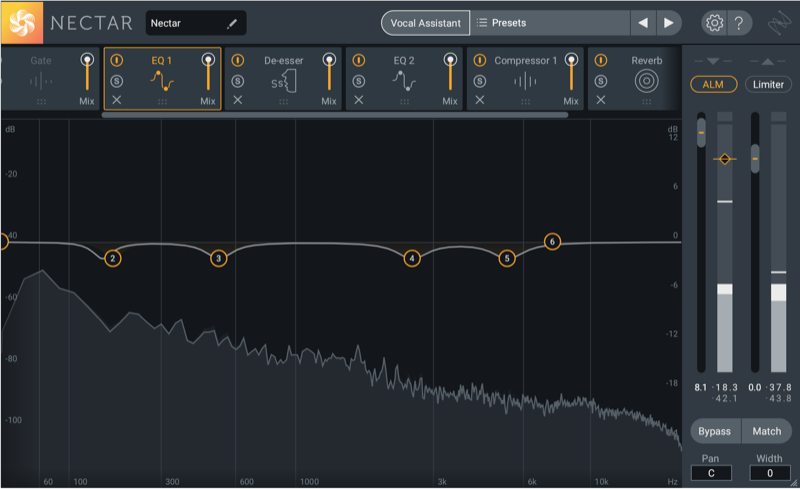Toggle EQ 1 module power
This screenshot has width=800, height=489.
click(x=117, y=60)
